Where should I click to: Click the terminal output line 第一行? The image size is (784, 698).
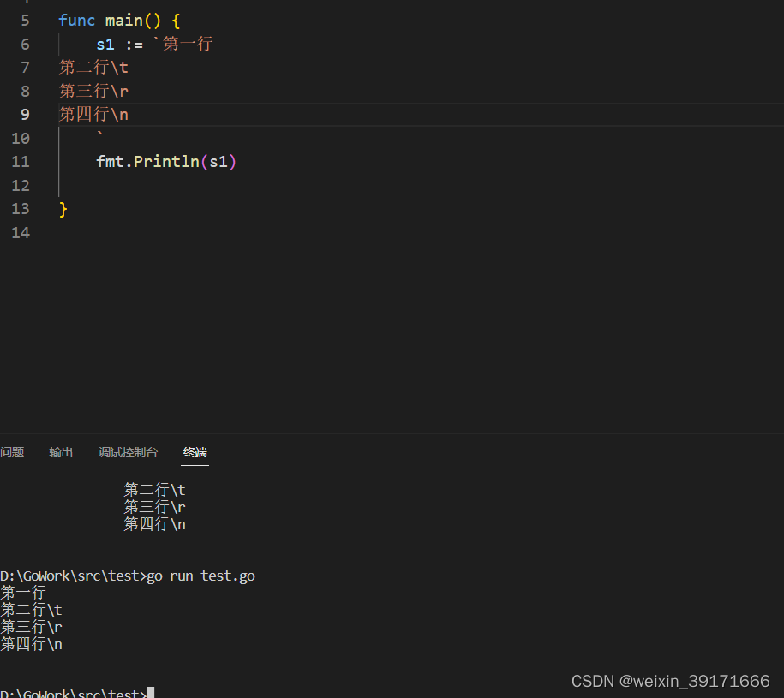[x=22, y=593]
